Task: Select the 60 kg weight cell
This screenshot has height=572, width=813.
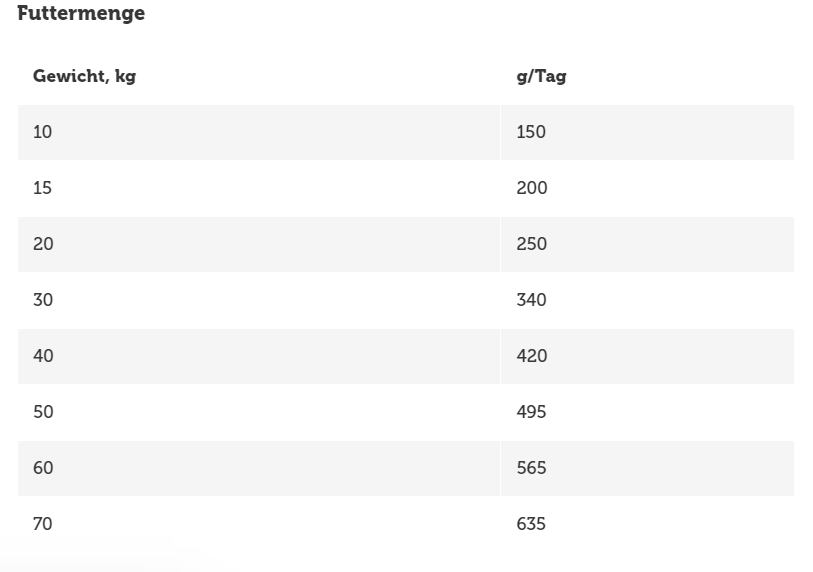Action: 43,468
